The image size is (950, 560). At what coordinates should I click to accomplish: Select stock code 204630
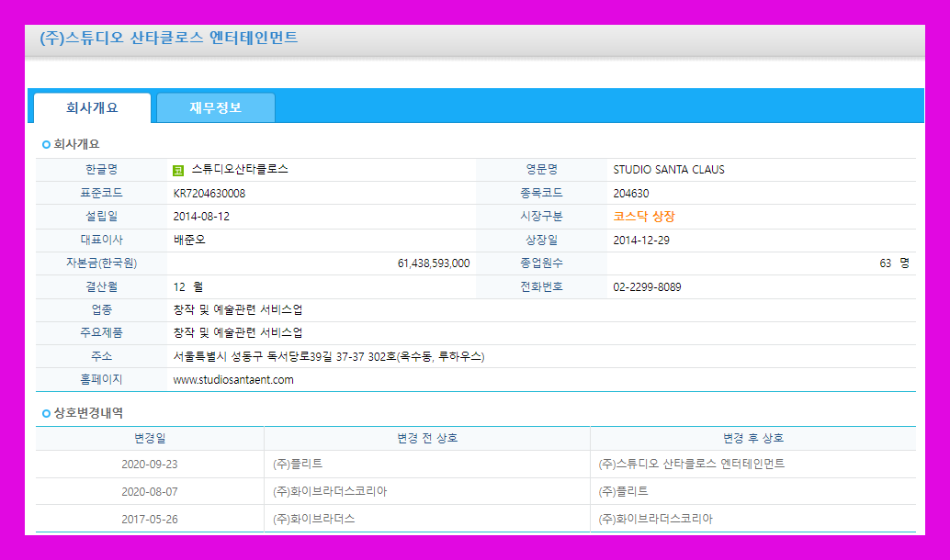pos(630,193)
